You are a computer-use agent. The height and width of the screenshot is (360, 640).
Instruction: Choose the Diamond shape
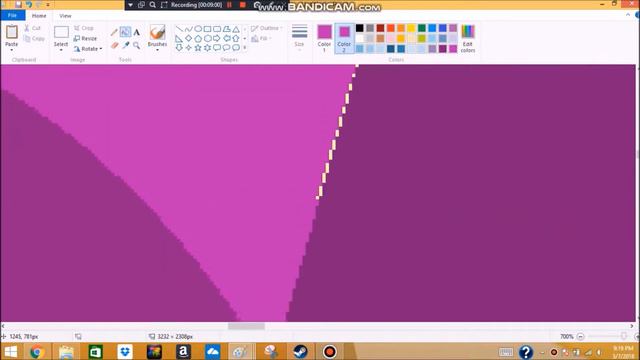[189, 38]
